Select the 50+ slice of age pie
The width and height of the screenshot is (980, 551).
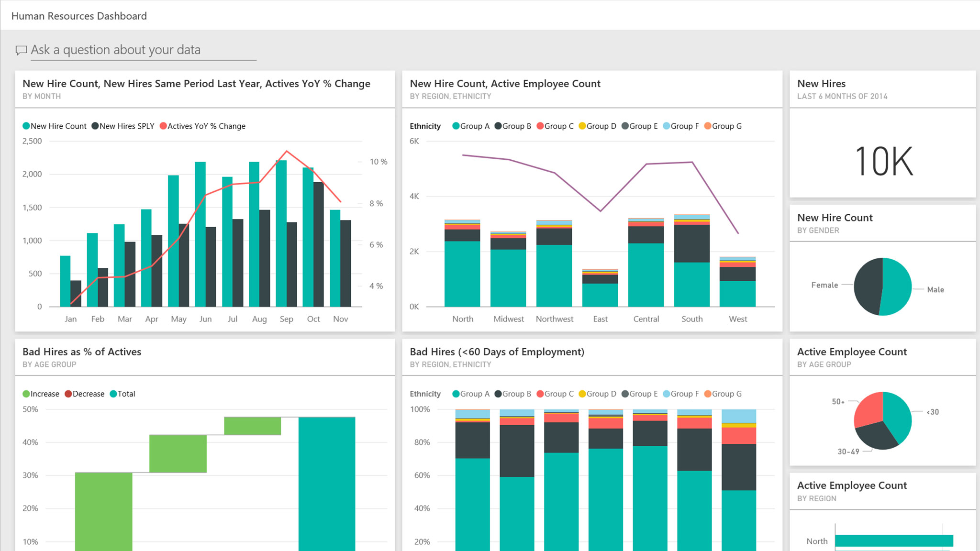pyautogui.click(x=870, y=409)
